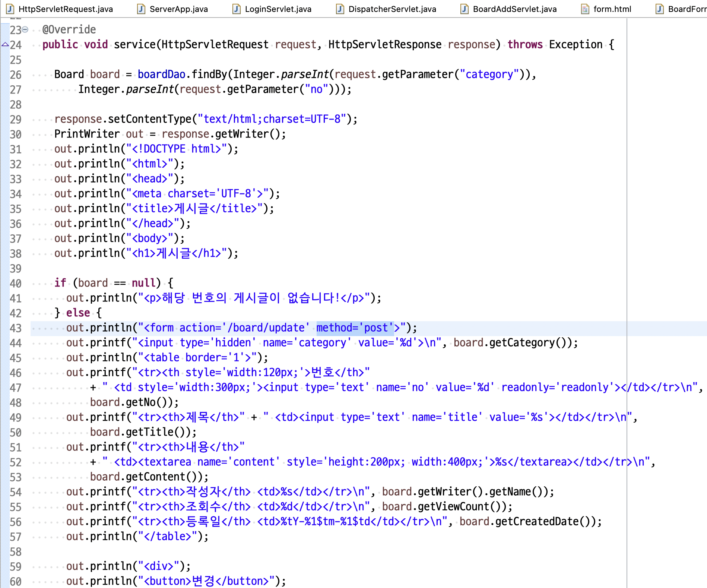Click the Java icon of the cut-off BoardForm tab
The height and width of the screenshot is (588, 707).
point(660,9)
